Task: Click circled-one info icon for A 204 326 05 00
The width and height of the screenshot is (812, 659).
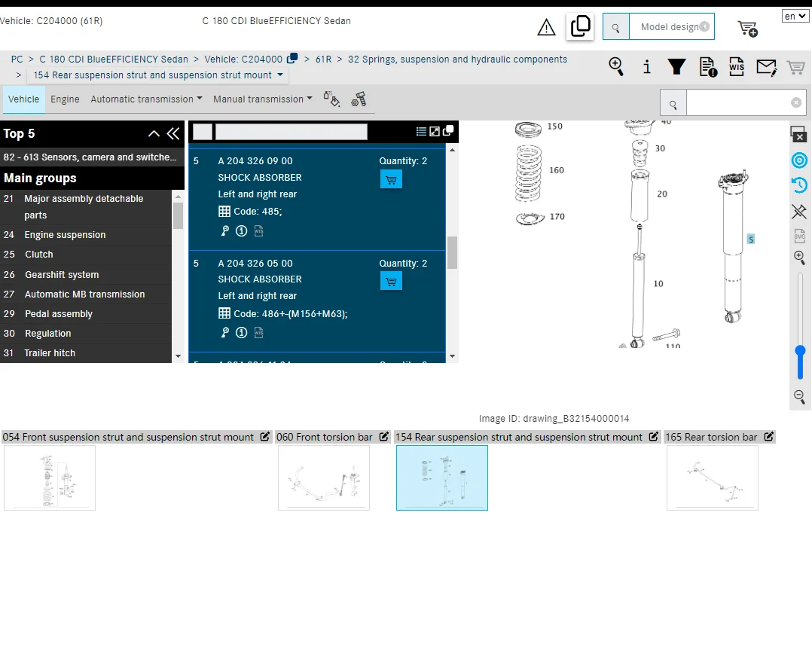Action: (x=241, y=332)
